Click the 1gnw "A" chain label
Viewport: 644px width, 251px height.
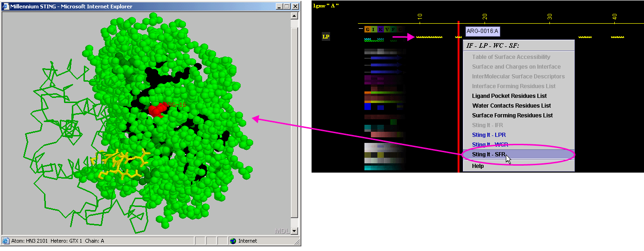pyautogui.click(x=326, y=5)
